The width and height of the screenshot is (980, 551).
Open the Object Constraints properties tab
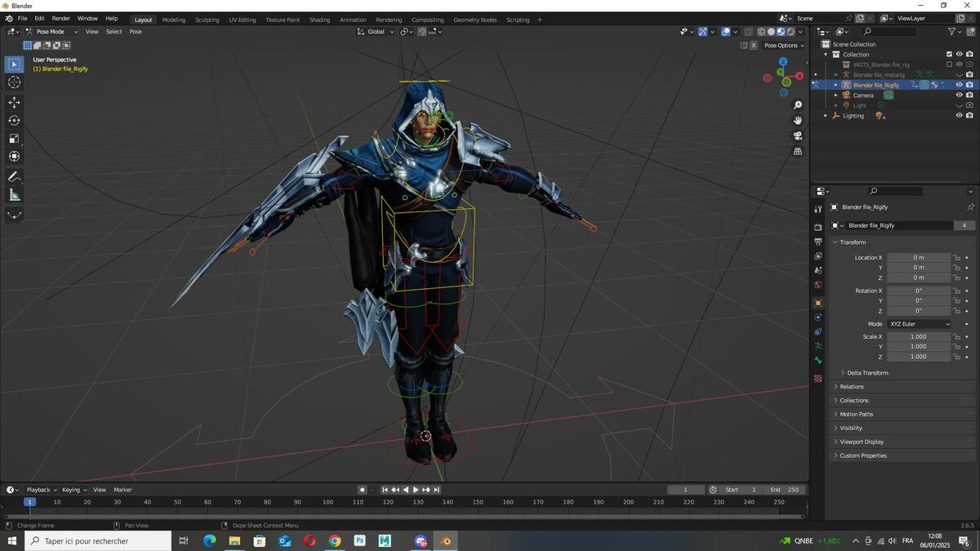pos(818,331)
